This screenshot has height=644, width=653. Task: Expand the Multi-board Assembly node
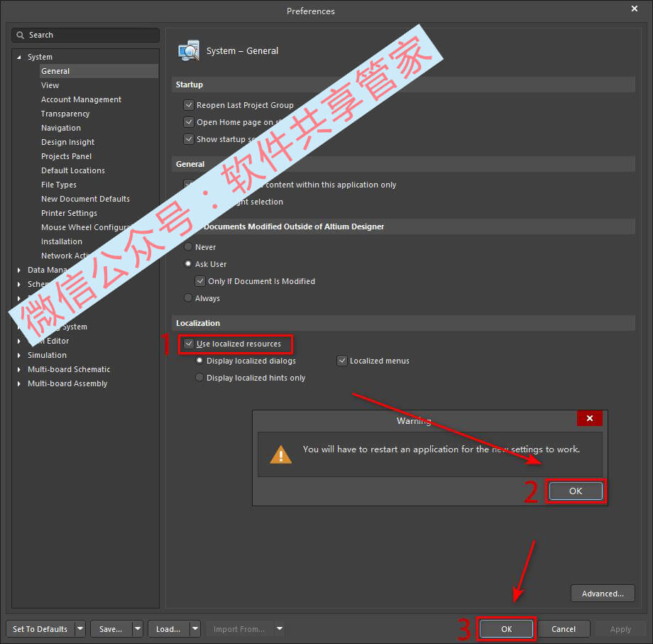click(18, 383)
